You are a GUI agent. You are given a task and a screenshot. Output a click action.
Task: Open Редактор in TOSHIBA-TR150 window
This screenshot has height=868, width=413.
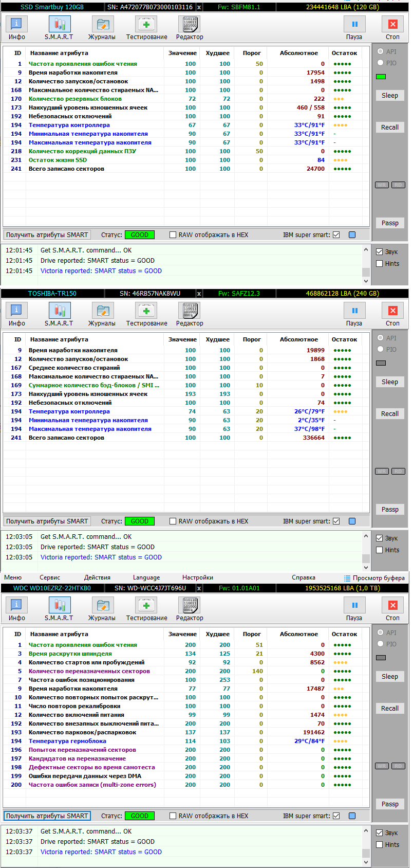point(190,314)
